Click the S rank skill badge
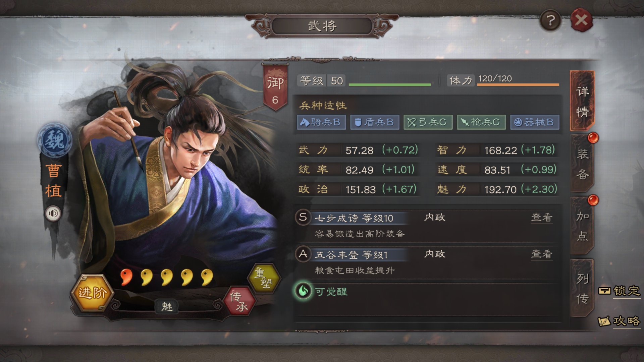 pos(303,217)
